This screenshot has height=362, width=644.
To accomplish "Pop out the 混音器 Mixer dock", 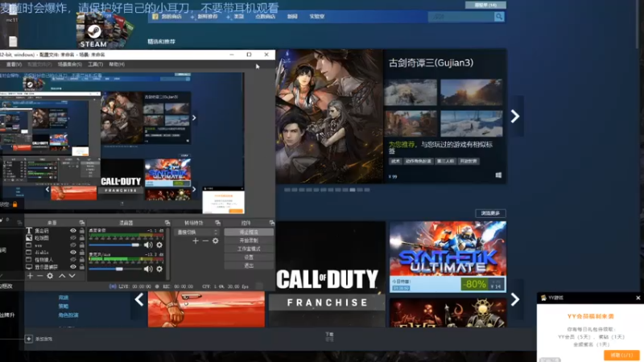I will coord(167,223).
